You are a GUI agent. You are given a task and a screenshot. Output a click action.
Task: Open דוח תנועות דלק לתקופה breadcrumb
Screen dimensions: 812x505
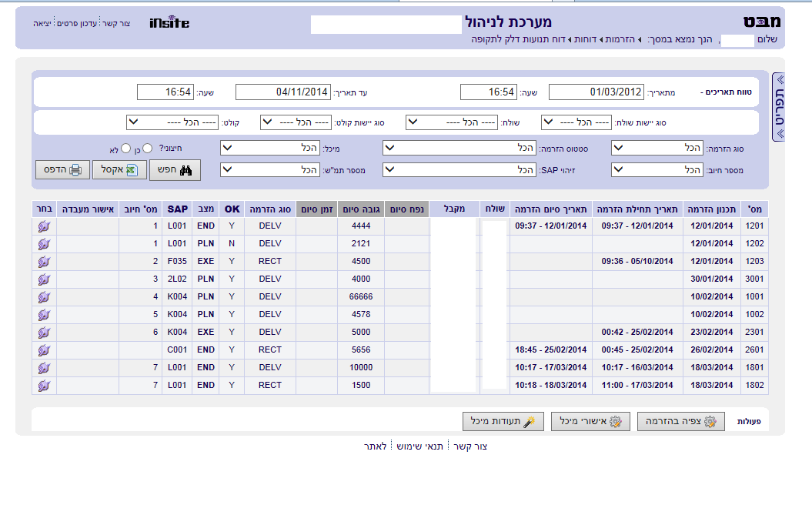click(519, 39)
